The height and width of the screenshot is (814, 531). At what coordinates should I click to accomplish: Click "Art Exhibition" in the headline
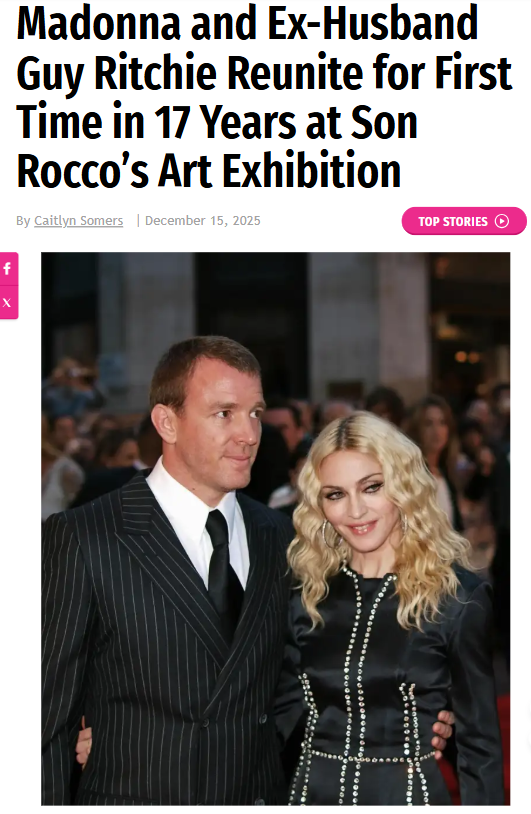(x=279, y=171)
